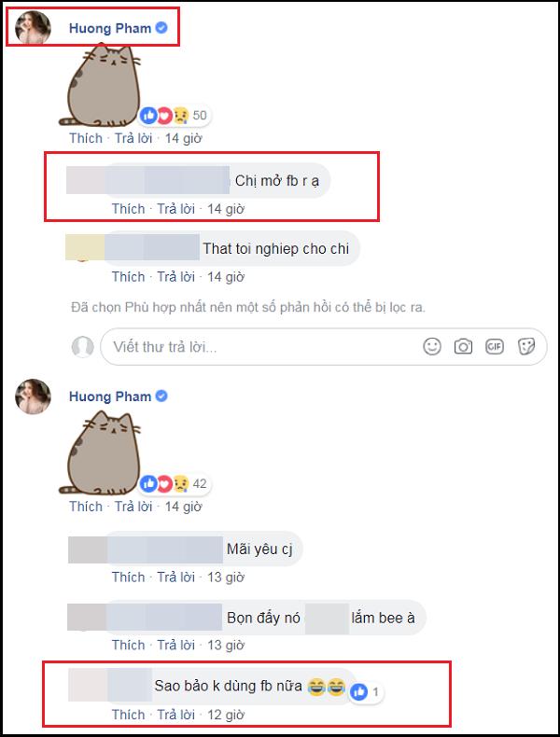This screenshot has height=737, width=560.
Task: Open the first Huong Pham name link
Action: [110, 28]
